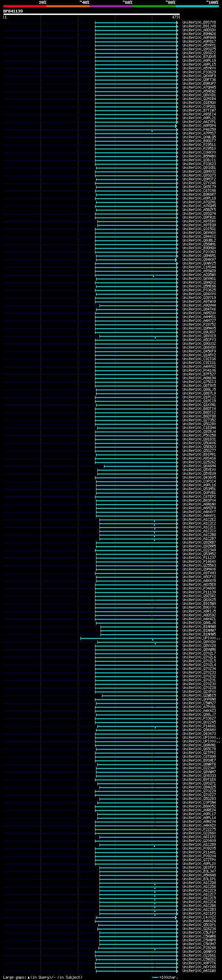222x980 pixels.
Task: Open hit UniRef100_Q6NRV3
Action: (199, 951)
